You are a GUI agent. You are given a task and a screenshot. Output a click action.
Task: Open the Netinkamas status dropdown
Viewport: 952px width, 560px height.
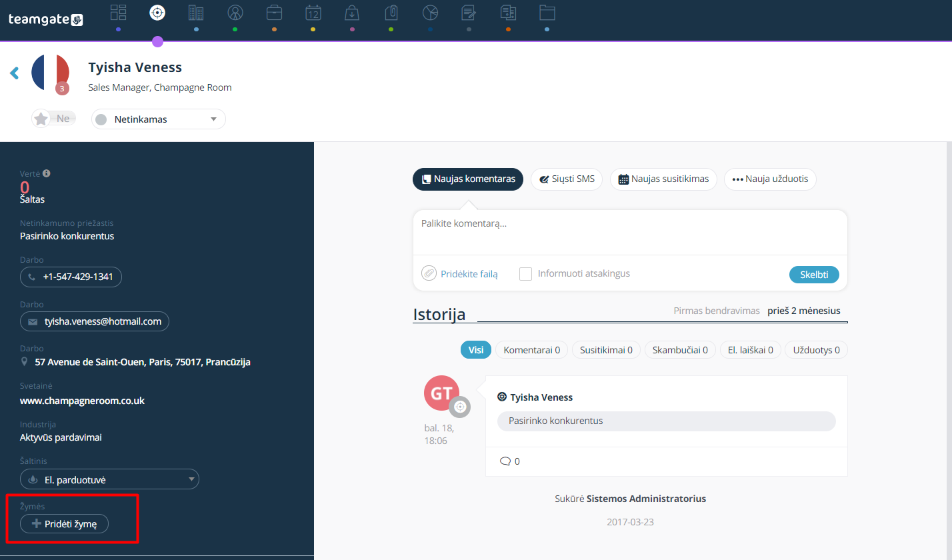coord(159,119)
